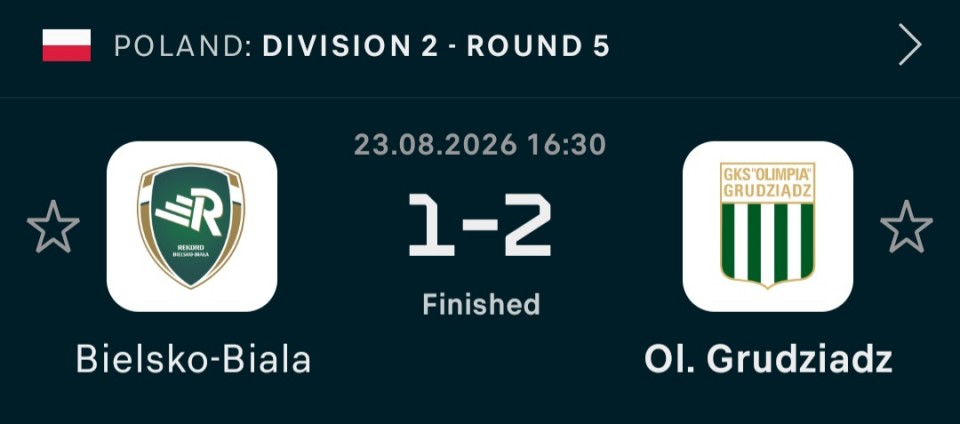Image resolution: width=960 pixels, height=424 pixels.
Task: Tap the Poland flag icon
Action: click(67, 45)
